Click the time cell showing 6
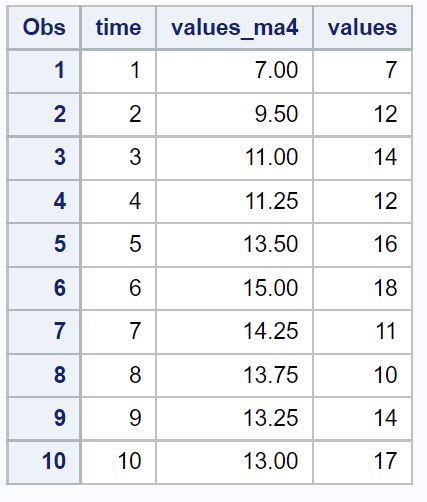The height and width of the screenshot is (502, 427). pyautogui.click(x=118, y=289)
